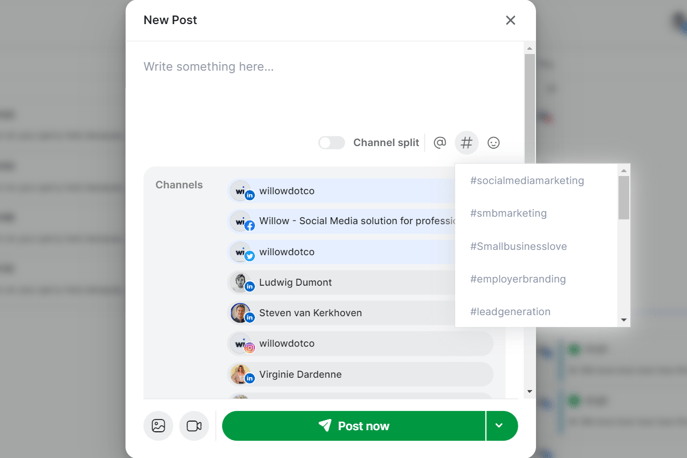Click the paper plane icon on Post now
This screenshot has width=687, height=458.
325,425
